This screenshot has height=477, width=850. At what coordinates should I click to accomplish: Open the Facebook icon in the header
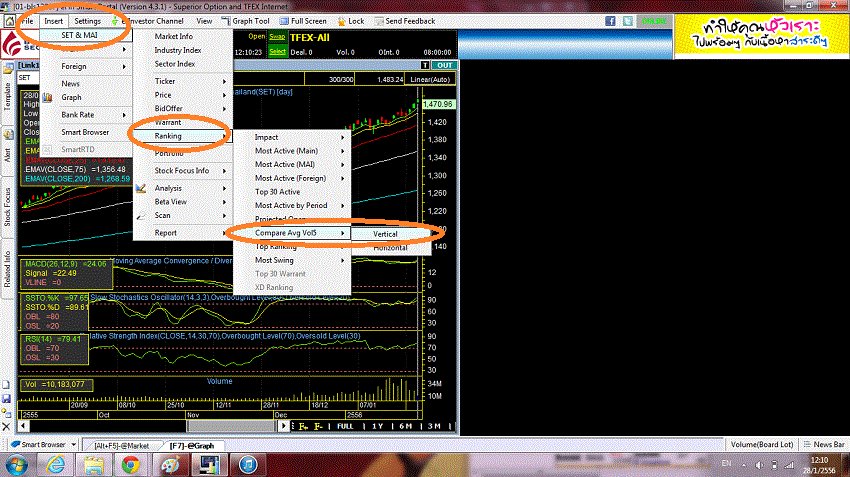[610, 21]
